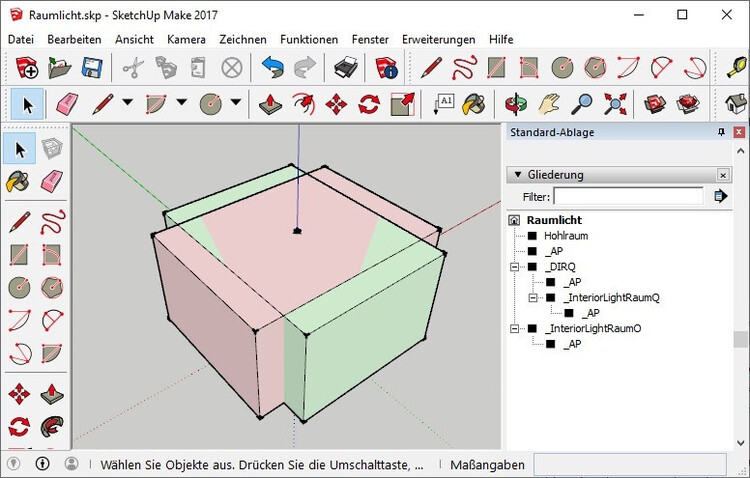Open the Datei menu

click(x=21, y=39)
